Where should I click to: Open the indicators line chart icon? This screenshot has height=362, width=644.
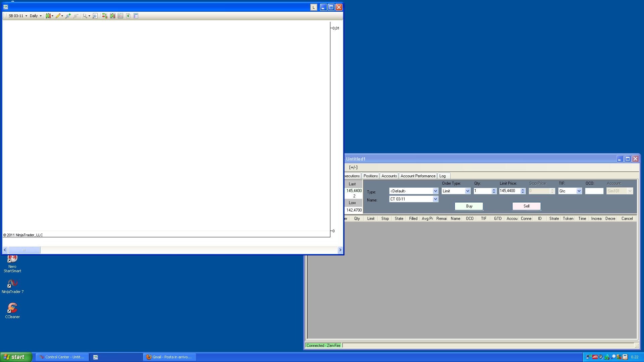(x=120, y=16)
